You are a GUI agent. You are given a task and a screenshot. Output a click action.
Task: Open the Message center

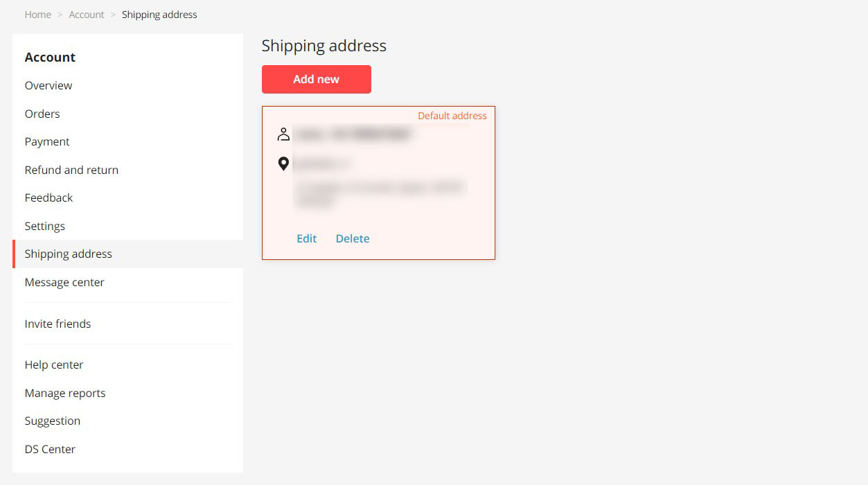[x=64, y=282]
